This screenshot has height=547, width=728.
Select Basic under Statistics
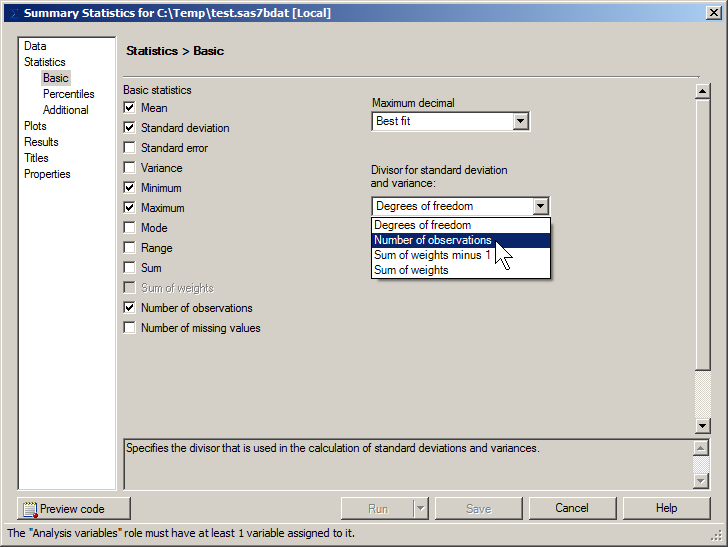click(56, 78)
